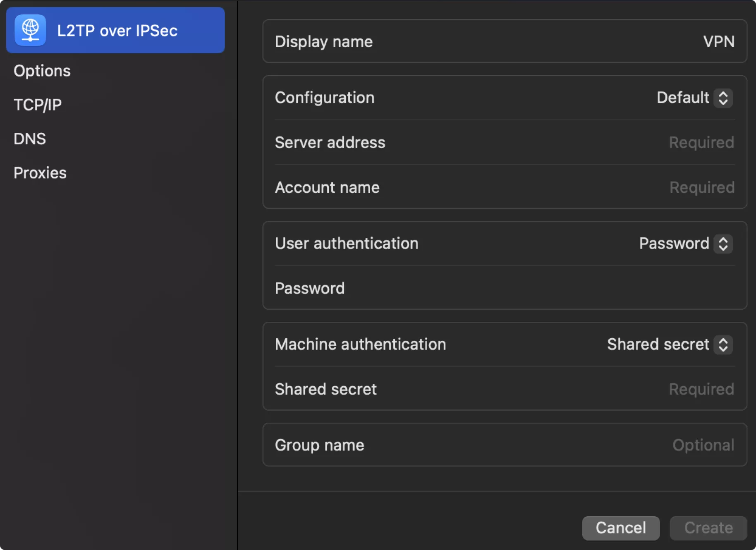This screenshot has width=756, height=550.
Task: Click the optional Group name field
Action: [703, 445]
